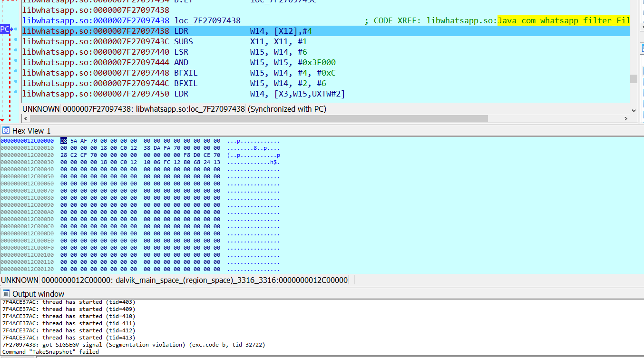Click breakpoint dot beside the AND instruction
The width and height of the screenshot is (644, 358).
pos(16,62)
